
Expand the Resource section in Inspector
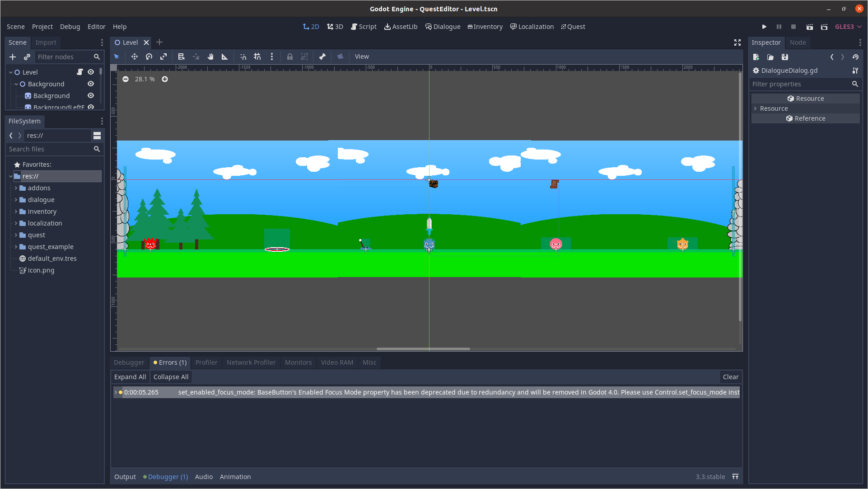(x=773, y=108)
